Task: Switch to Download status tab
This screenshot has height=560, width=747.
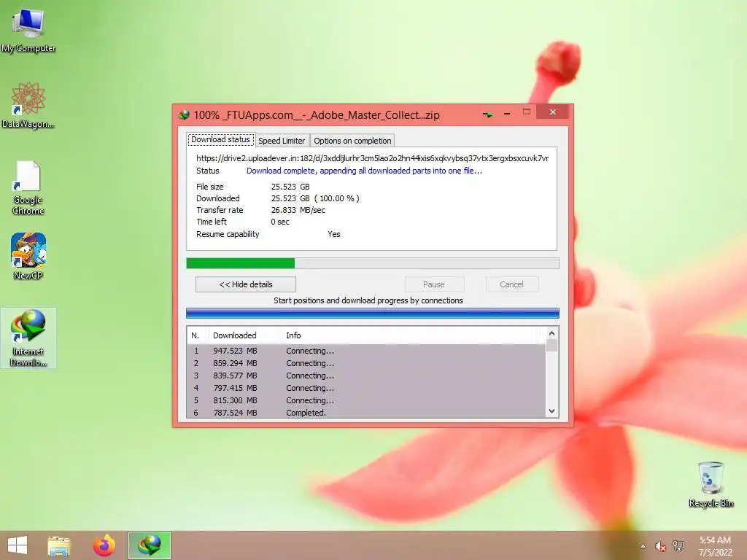Action: pos(220,139)
